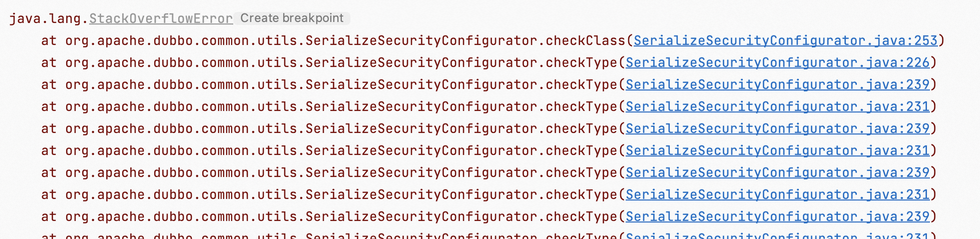Open the SerializeSecurityConfigurator.java:253 link

785,40
